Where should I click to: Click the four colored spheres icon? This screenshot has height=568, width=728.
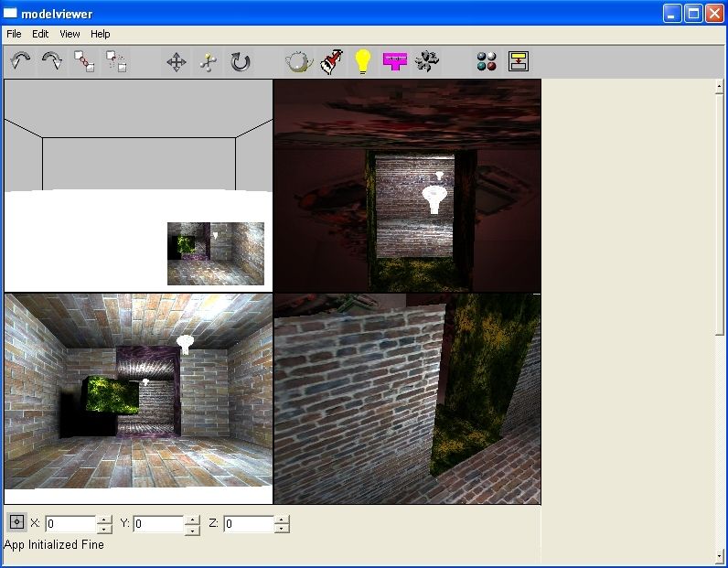click(x=487, y=61)
